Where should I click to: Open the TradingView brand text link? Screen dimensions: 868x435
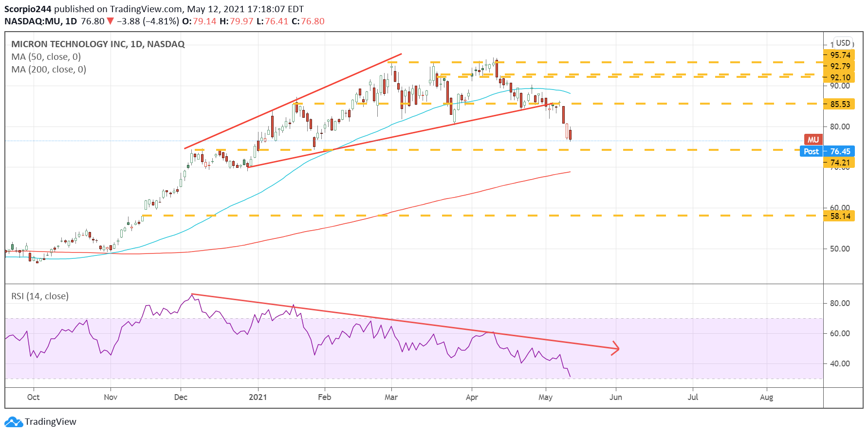pos(51,422)
